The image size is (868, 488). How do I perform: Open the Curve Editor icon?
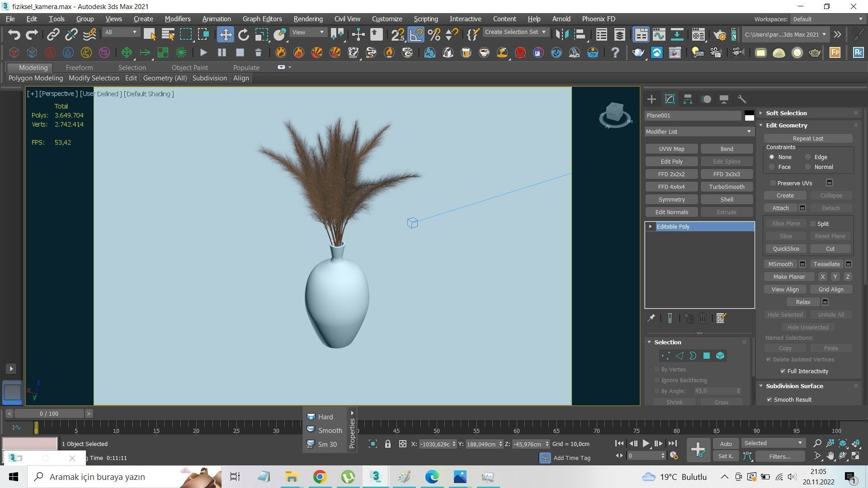click(659, 35)
